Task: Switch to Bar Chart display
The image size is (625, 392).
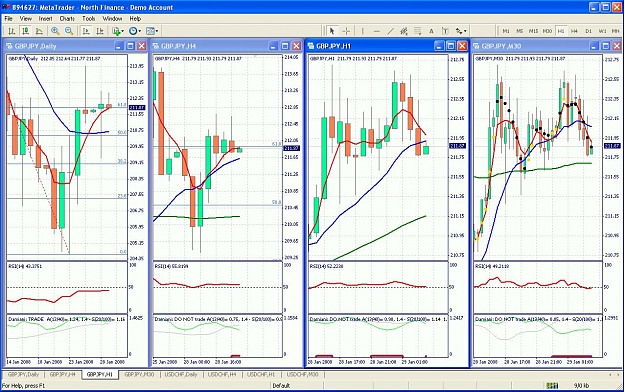Action: coord(12,31)
